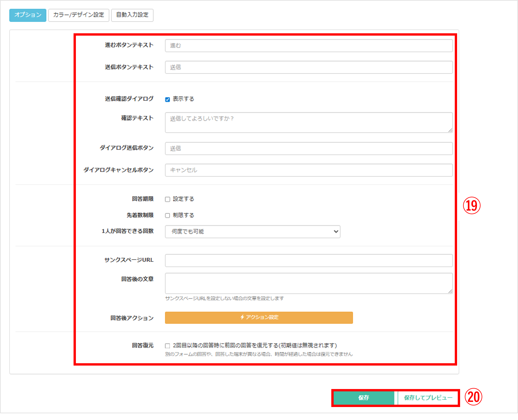The image size is (518, 420).
Task: Switch to the オプション tab
Action: click(28, 15)
